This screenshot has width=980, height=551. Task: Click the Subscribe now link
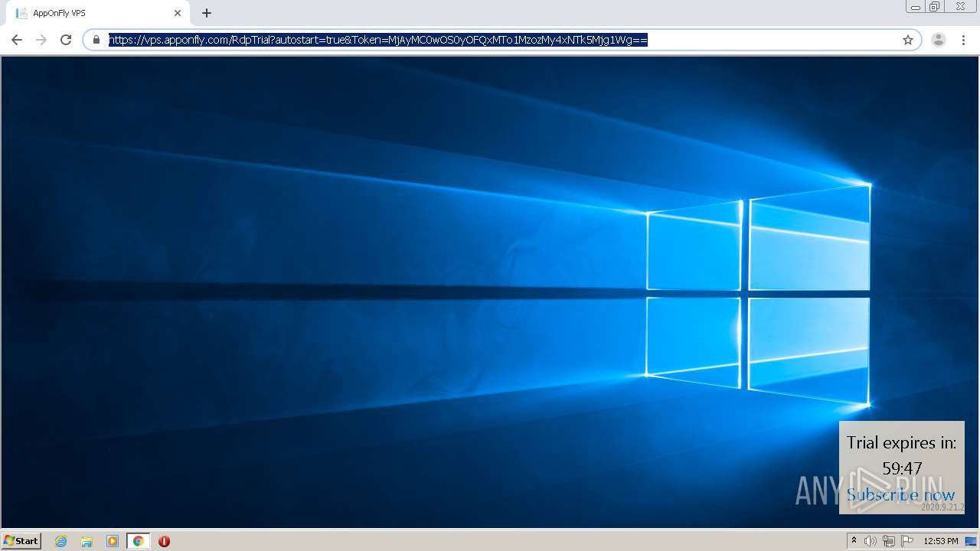coord(900,495)
